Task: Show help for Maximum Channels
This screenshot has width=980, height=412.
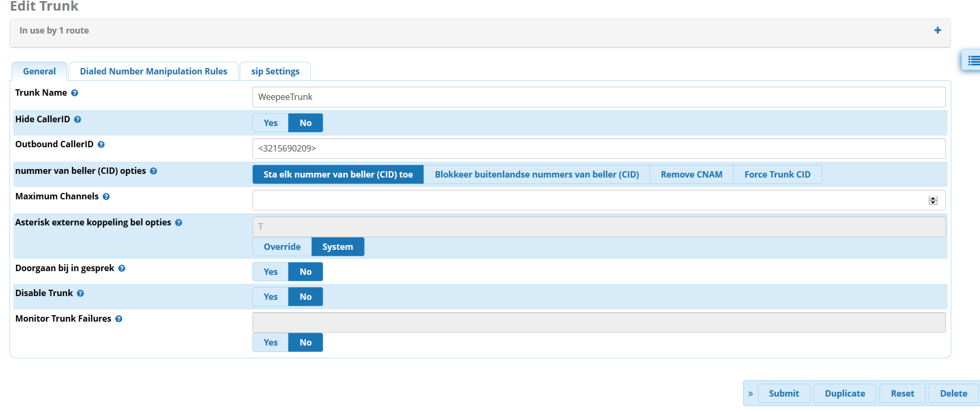Action: click(x=106, y=197)
